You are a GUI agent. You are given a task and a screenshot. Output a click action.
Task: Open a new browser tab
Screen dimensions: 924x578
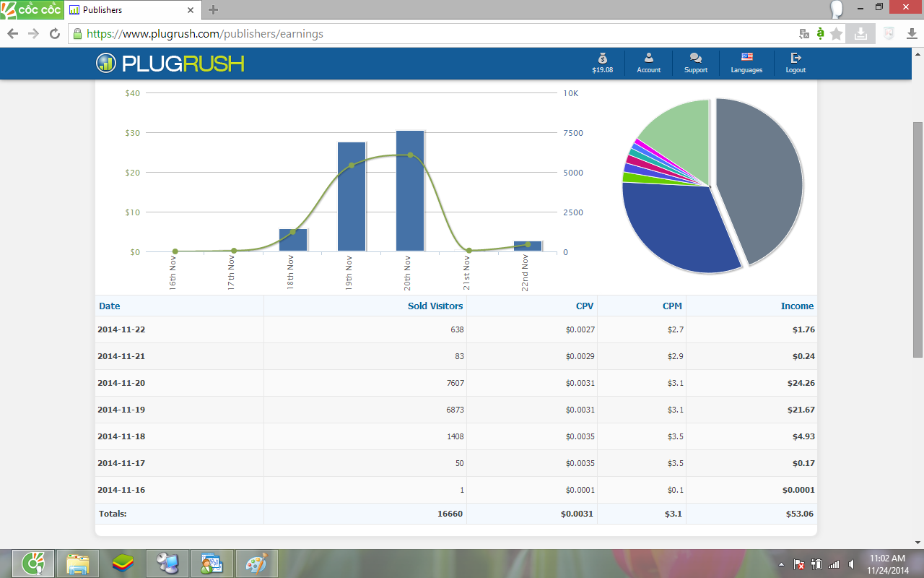coord(213,10)
